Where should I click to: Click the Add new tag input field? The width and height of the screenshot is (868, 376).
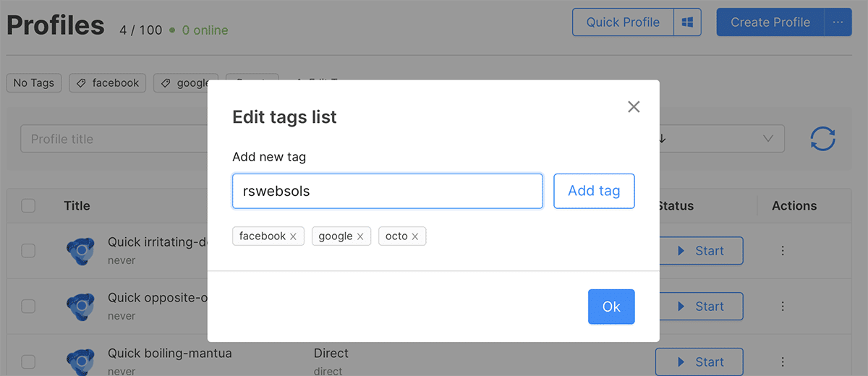[388, 191]
